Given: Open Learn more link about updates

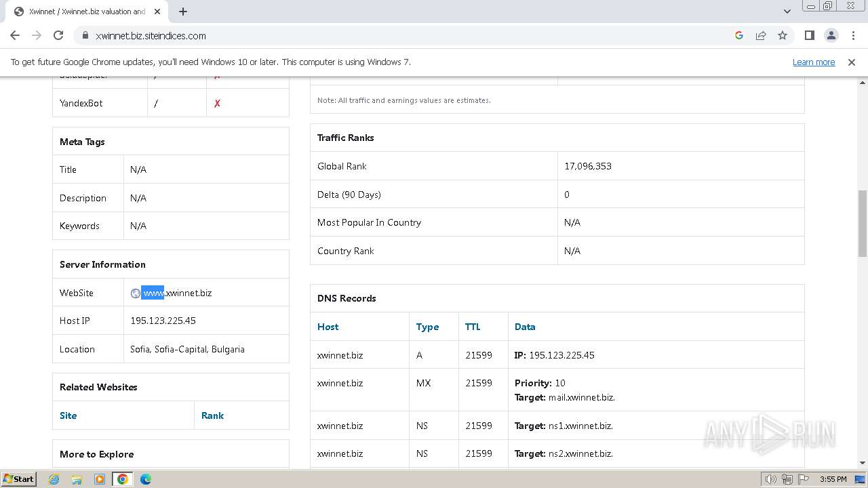Looking at the screenshot, I should (x=814, y=62).
